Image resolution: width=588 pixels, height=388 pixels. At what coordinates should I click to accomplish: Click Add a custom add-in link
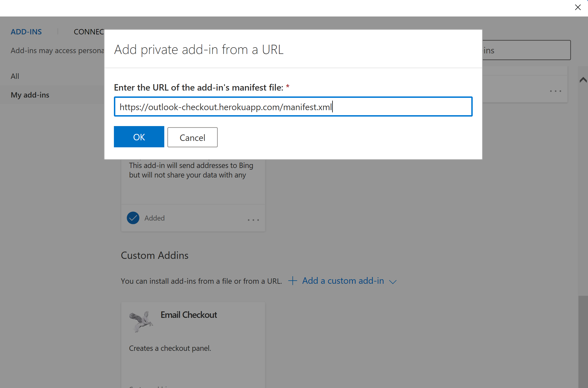click(343, 281)
